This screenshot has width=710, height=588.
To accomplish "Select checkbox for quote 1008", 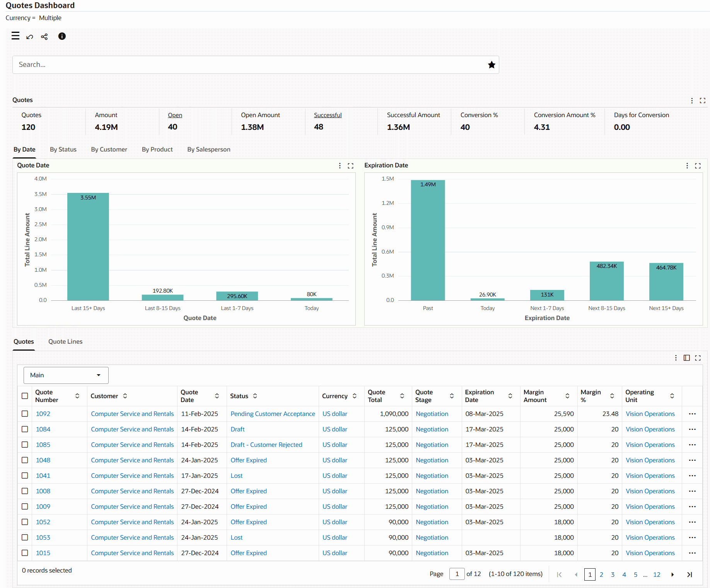I will click(25, 491).
